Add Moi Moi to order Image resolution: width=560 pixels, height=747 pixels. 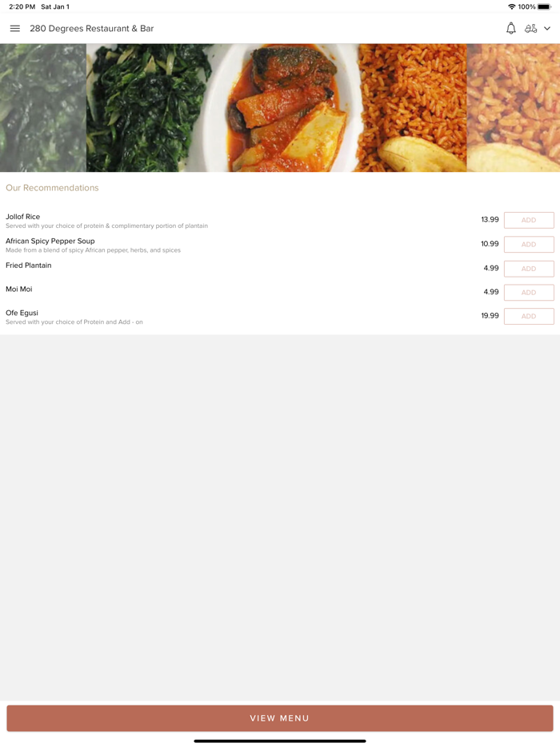click(529, 293)
